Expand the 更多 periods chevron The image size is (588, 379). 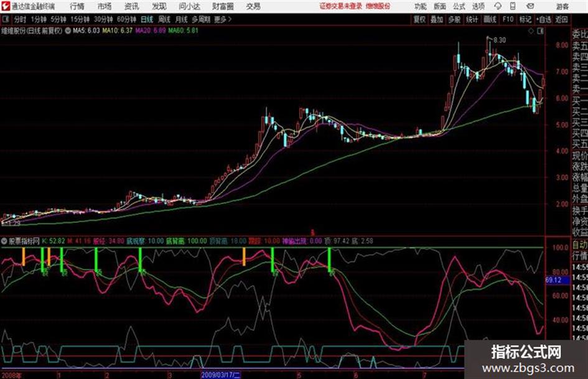click(x=223, y=19)
